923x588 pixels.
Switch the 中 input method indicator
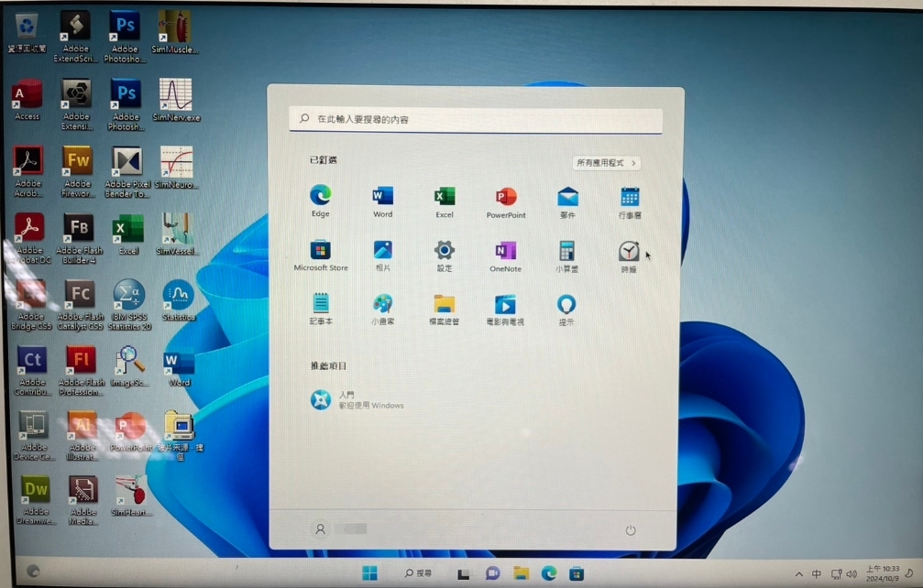(x=817, y=574)
